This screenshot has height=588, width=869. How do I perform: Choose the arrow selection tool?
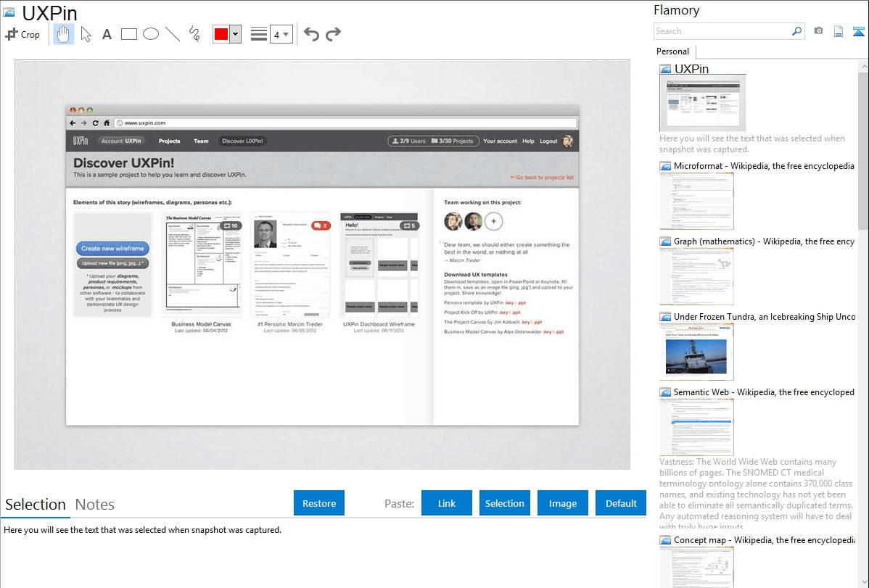tap(85, 34)
